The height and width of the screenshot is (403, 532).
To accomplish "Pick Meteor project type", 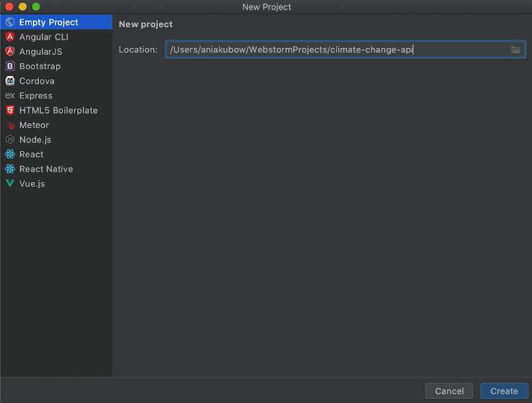I will coord(34,125).
